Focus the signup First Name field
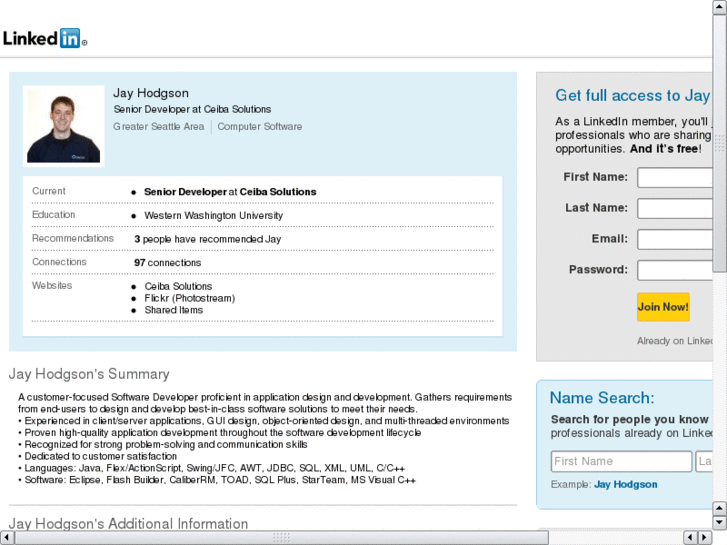727x545 pixels. point(675,178)
